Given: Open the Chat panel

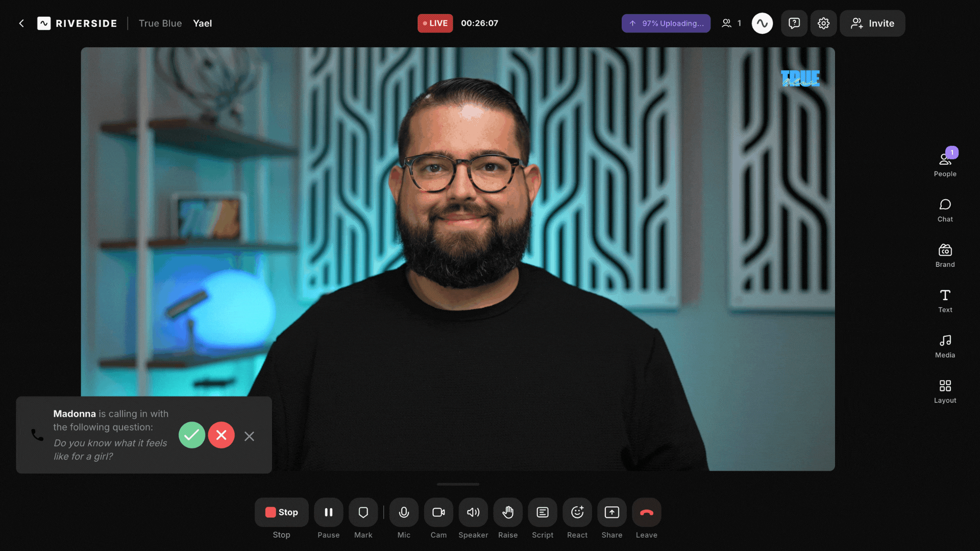Looking at the screenshot, I should 945,210.
